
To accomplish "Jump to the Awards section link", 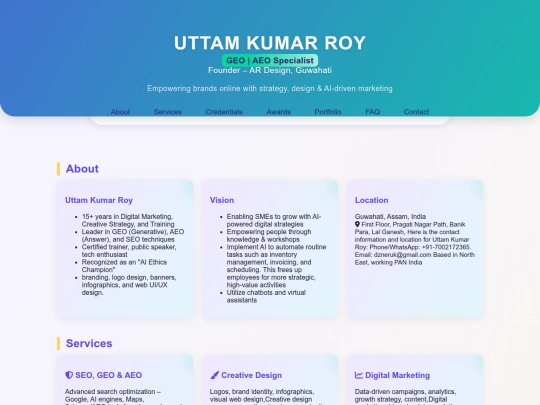I will click(279, 112).
